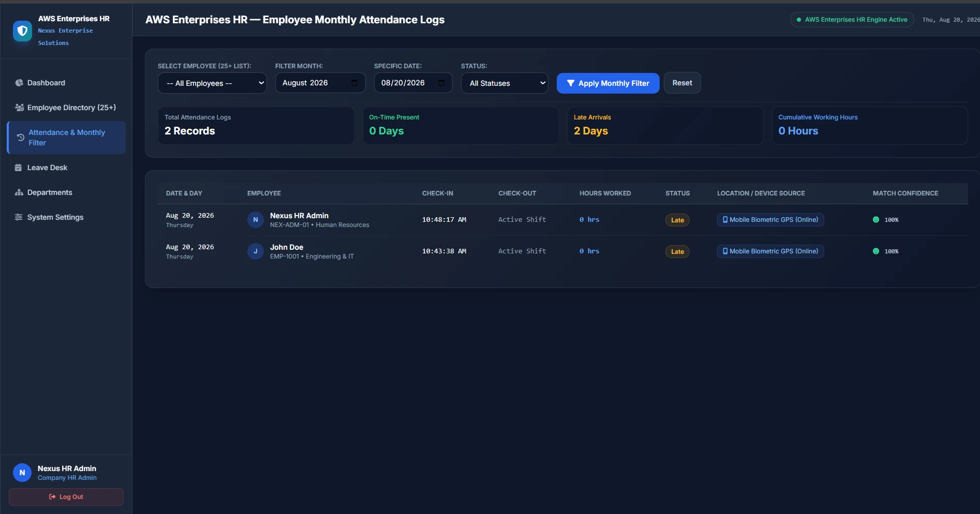980x514 pixels.
Task: Click the CHECK-IN column header
Action: click(438, 193)
